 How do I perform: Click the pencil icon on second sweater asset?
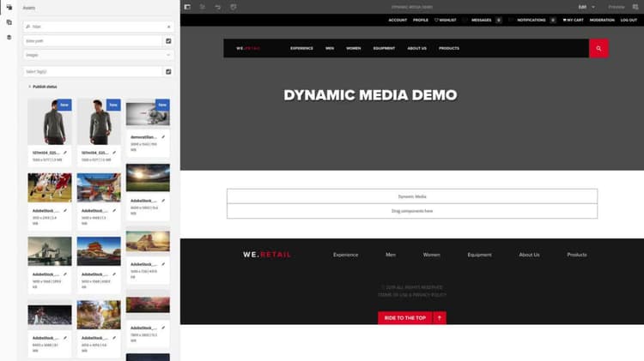click(114, 153)
